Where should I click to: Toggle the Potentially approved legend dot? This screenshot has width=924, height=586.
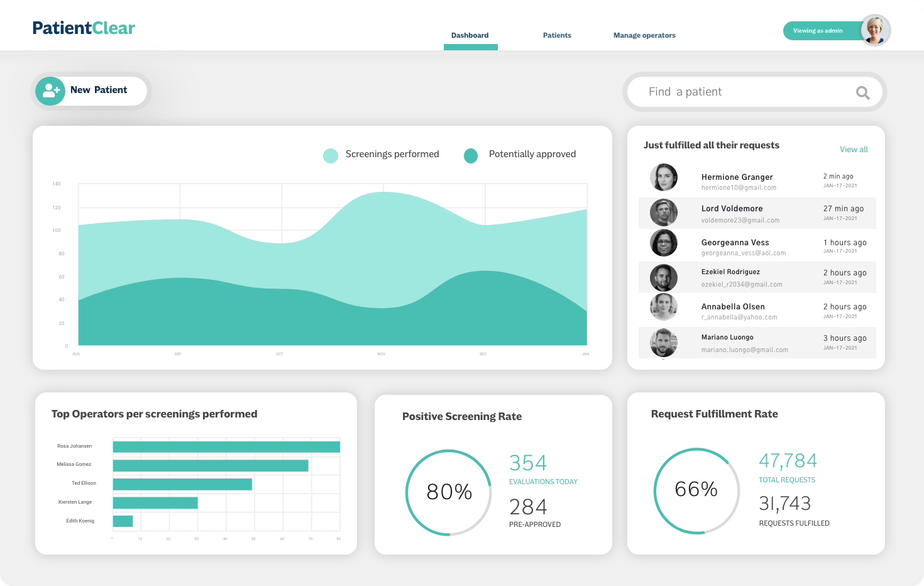471,155
